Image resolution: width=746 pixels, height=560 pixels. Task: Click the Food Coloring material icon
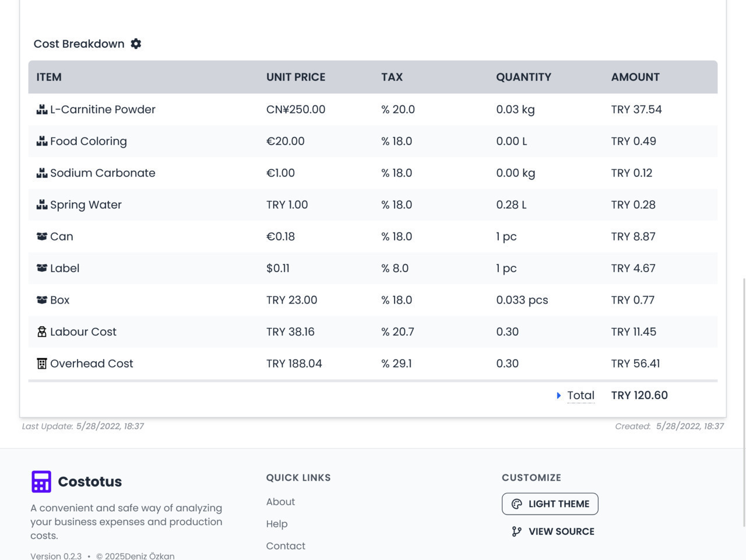pyautogui.click(x=42, y=141)
